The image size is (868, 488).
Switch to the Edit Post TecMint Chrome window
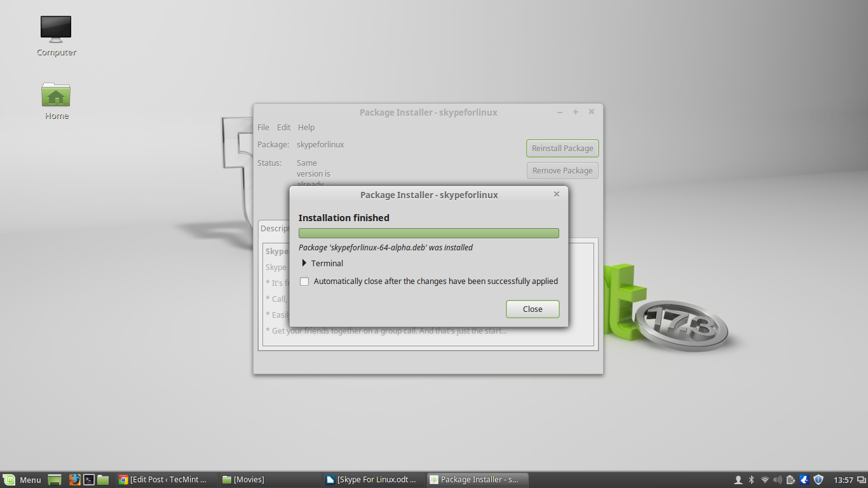165,480
